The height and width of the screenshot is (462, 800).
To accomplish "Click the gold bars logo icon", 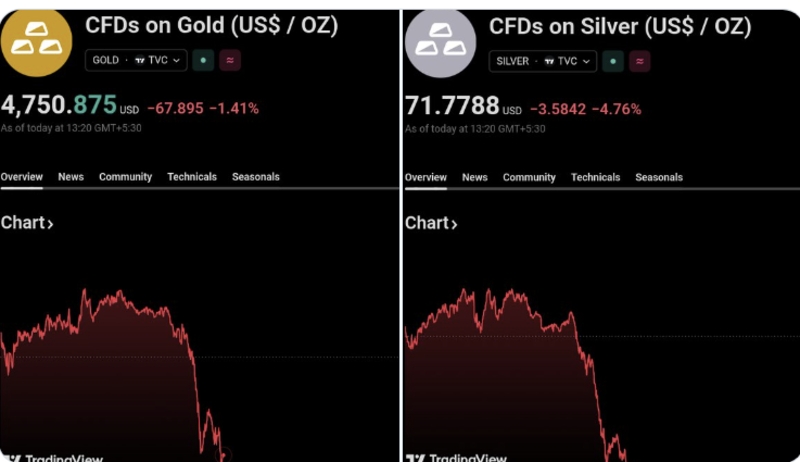I will point(35,42).
